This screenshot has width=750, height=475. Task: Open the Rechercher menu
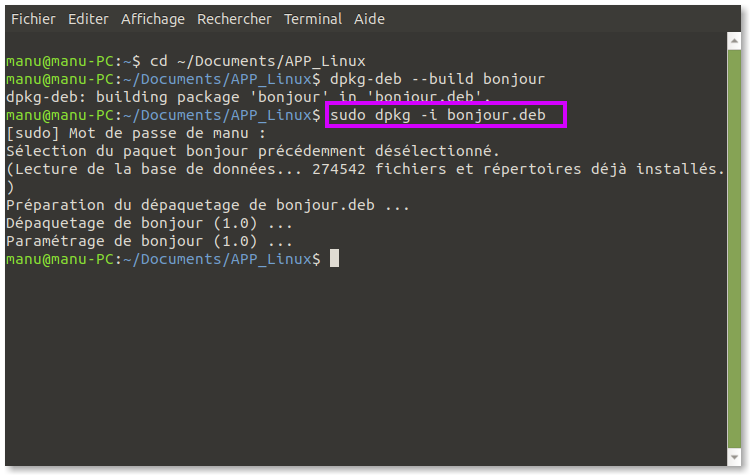coord(234,19)
